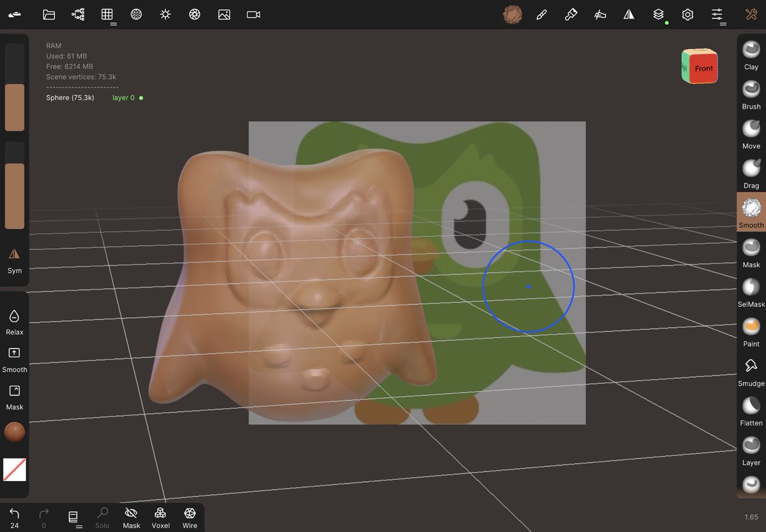Open the interface sliders menu
The width and height of the screenshot is (766, 532).
(717, 15)
